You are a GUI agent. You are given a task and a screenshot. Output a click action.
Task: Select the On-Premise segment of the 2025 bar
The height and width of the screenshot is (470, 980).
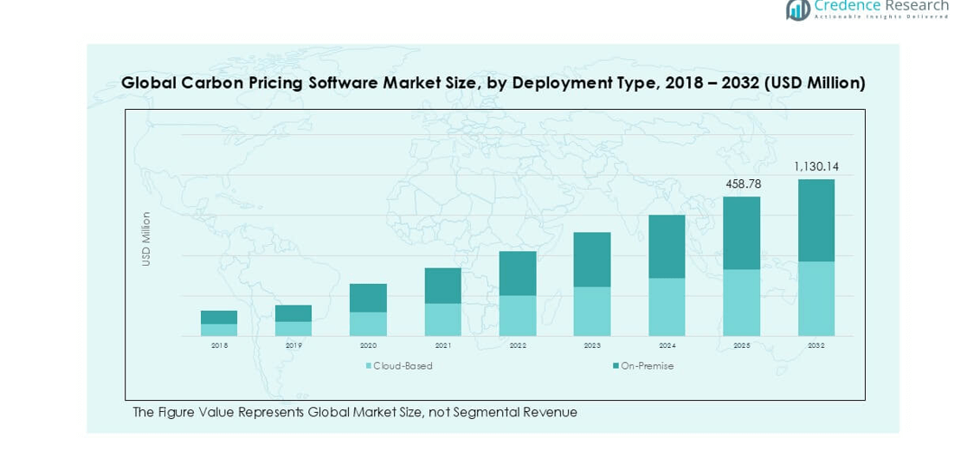741,233
